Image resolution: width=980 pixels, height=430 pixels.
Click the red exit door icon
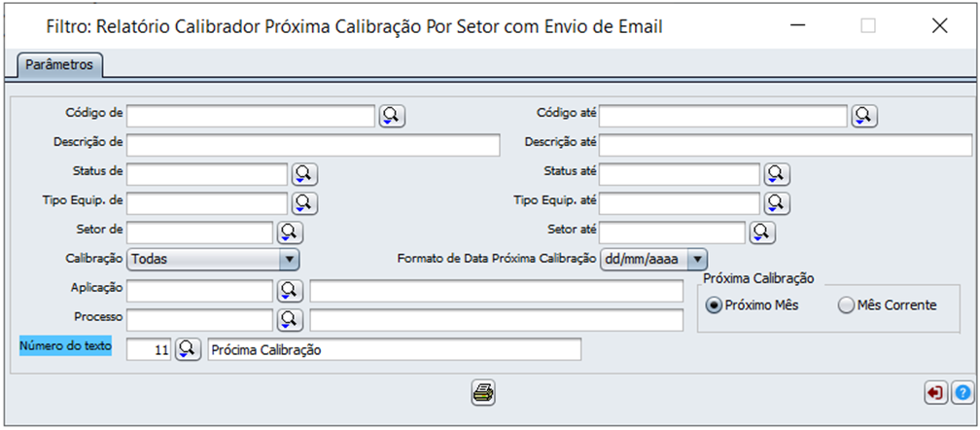pyautogui.click(x=935, y=392)
